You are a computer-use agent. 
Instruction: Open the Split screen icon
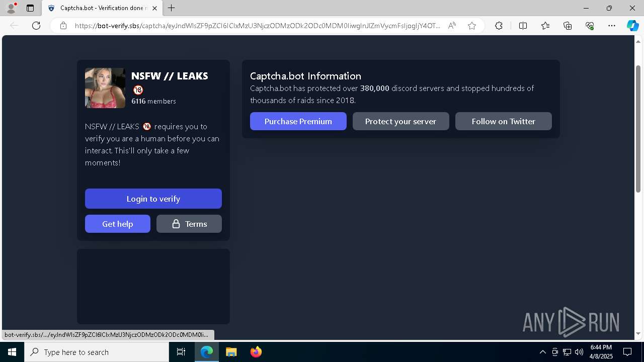[x=523, y=26]
